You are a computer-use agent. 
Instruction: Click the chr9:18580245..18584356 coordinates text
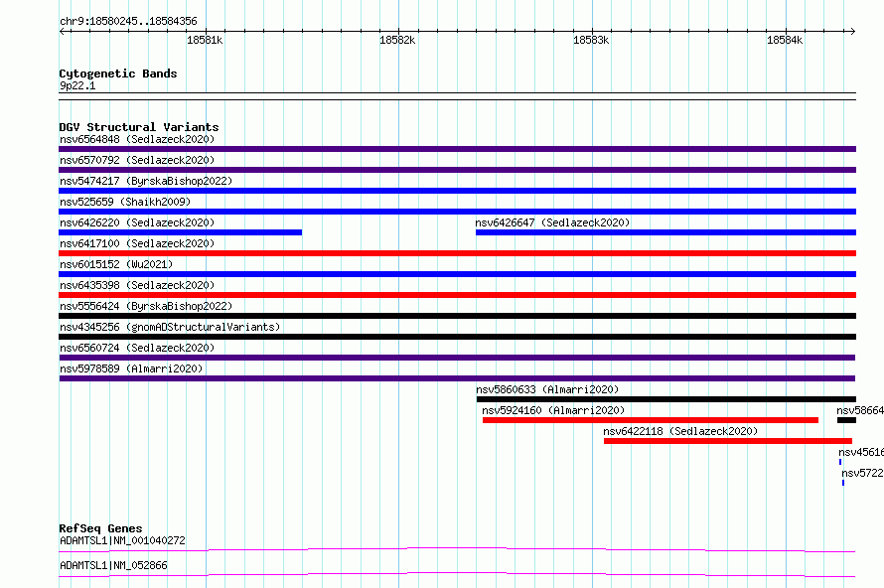(x=128, y=21)
